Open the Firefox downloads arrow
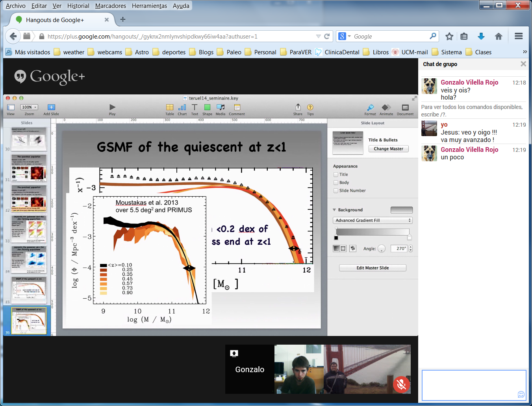532x406 pixels. (481, 36)
